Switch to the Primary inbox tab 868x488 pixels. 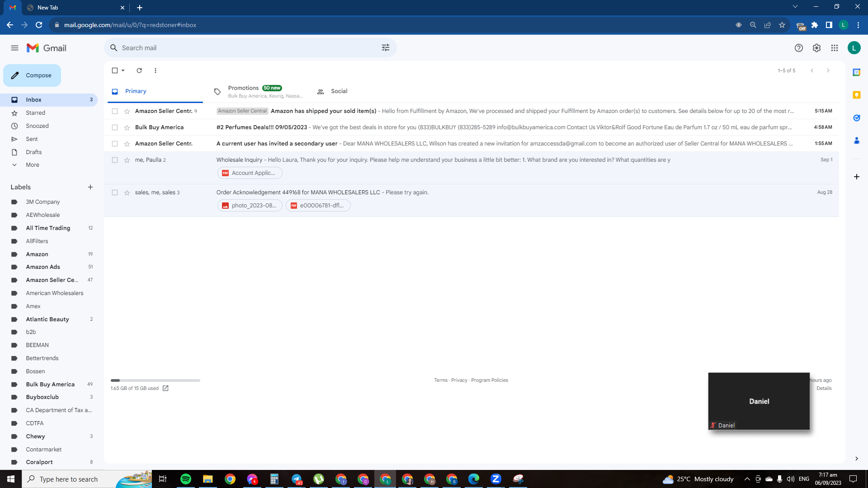(155, 91)
